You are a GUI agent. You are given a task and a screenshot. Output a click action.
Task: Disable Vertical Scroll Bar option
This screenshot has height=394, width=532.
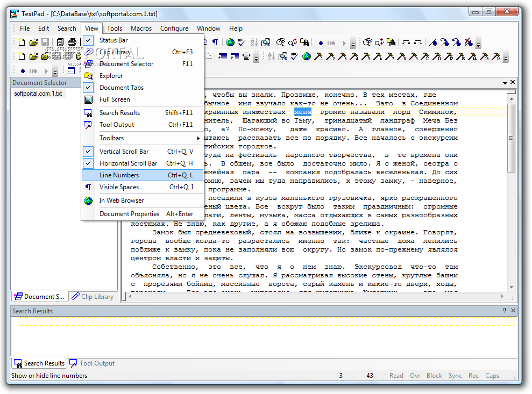[x=143, y=152]
